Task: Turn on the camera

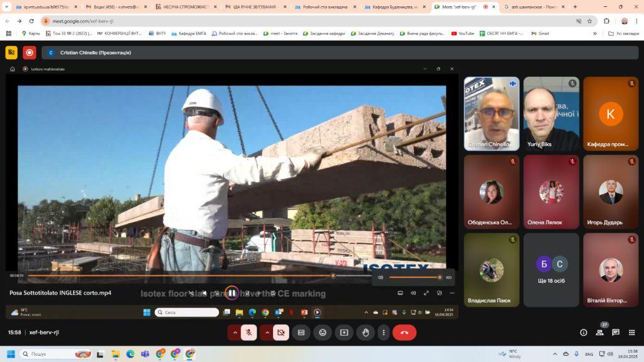Action: [281, 332]
